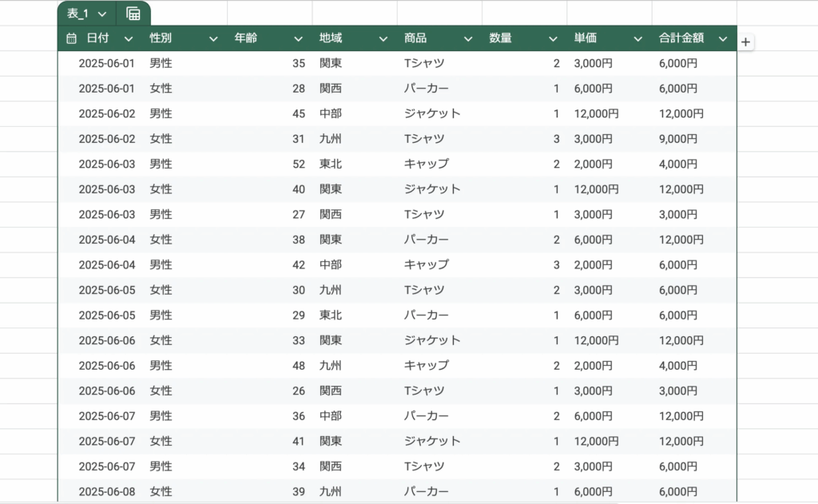Select the 九州 cell in the age 31 row

click(x=331, y=139)
